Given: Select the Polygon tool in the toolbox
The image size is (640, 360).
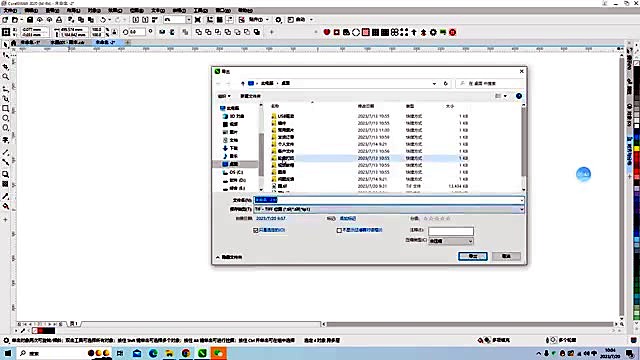Looking at the screenshot, I should [x=5, y=128].
